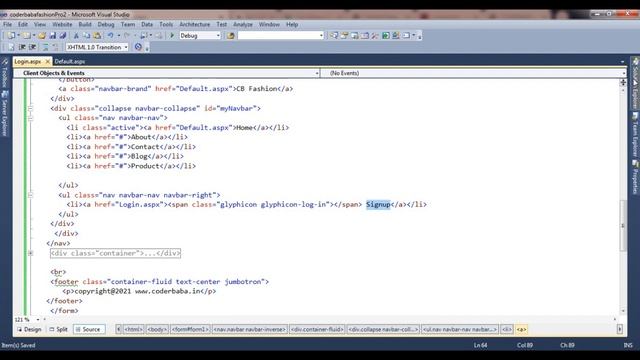The image size is (640, 360).
Task: Click the vertical scrollbar thumb of code editor
Action: tap(623, 225)
